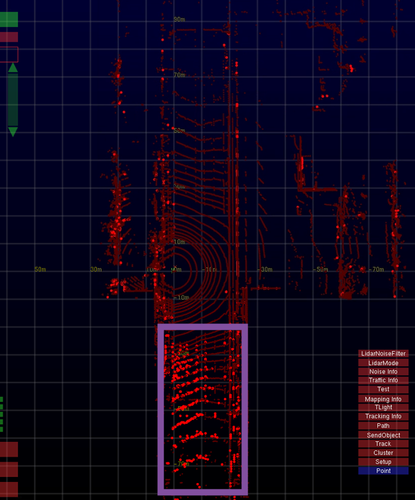The height and width of the screenshot is (500, 415).
Task: Toggle the Mapping Info display
Action: coord(383,399)
